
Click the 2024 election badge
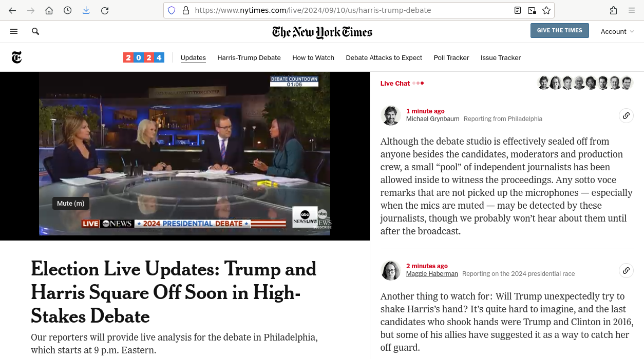click(x=143, y=57)
